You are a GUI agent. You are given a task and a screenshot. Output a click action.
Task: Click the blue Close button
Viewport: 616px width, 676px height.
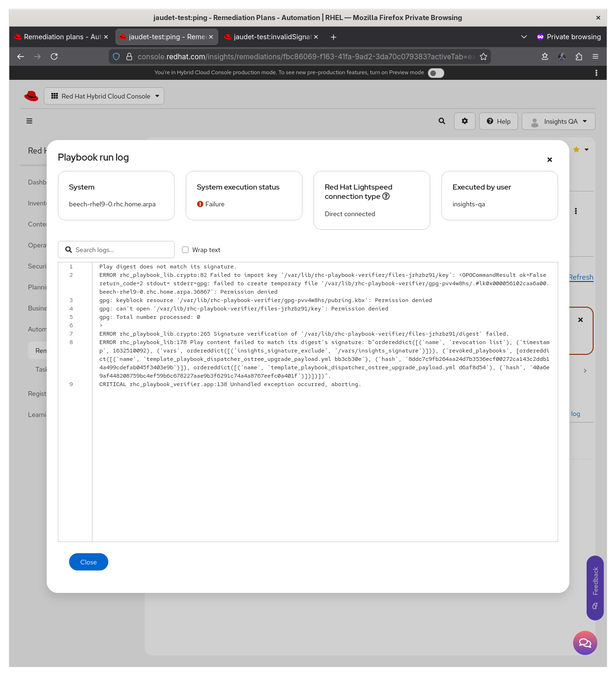pos(89,562)
